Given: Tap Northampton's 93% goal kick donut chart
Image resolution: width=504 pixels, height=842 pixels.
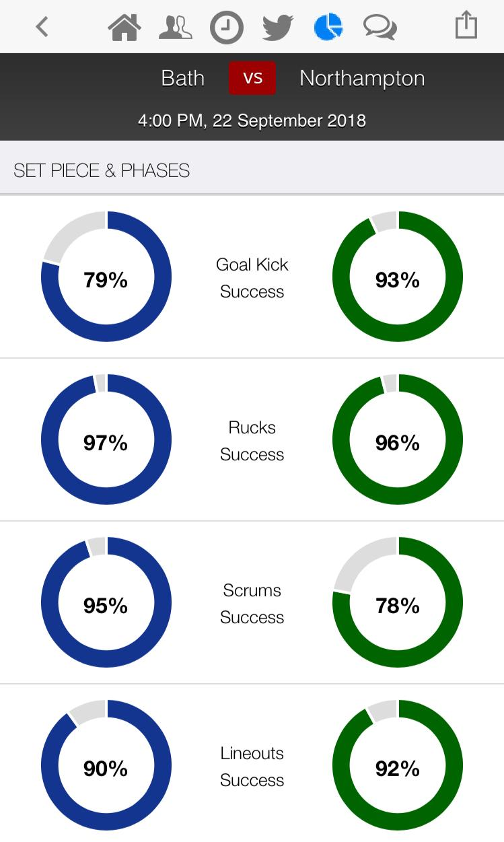Looking at the screenshot, I should click(x=398, y=277).
